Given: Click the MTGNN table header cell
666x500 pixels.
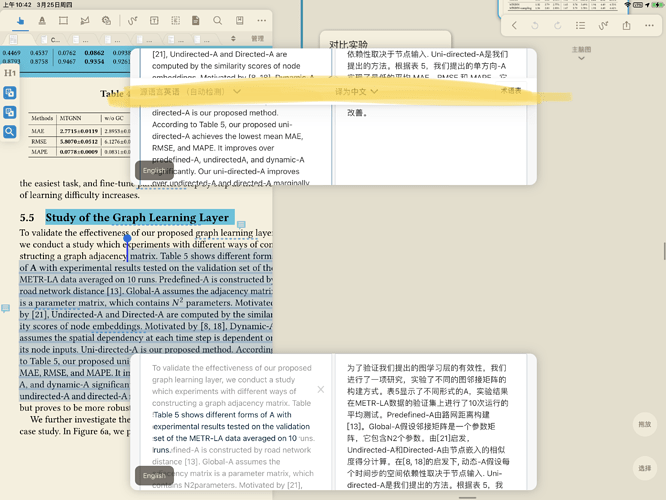Looking at the screenshot, I should click(x=71, y=118).
